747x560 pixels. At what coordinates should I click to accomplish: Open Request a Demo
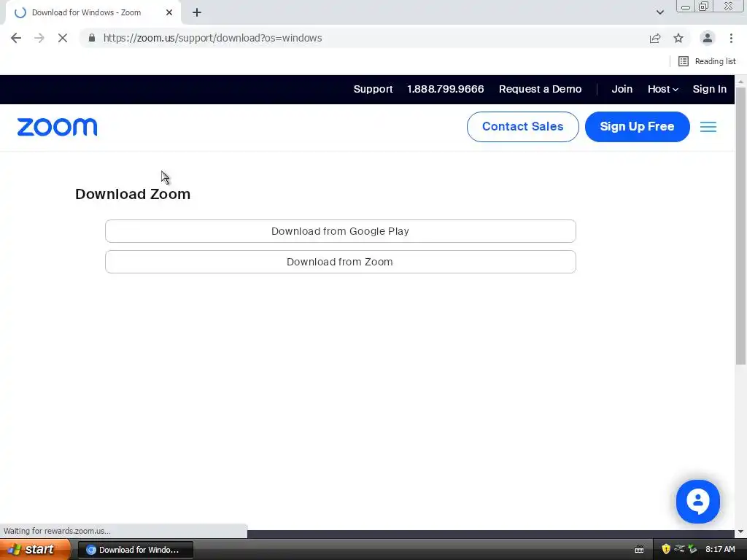[541, 89]
